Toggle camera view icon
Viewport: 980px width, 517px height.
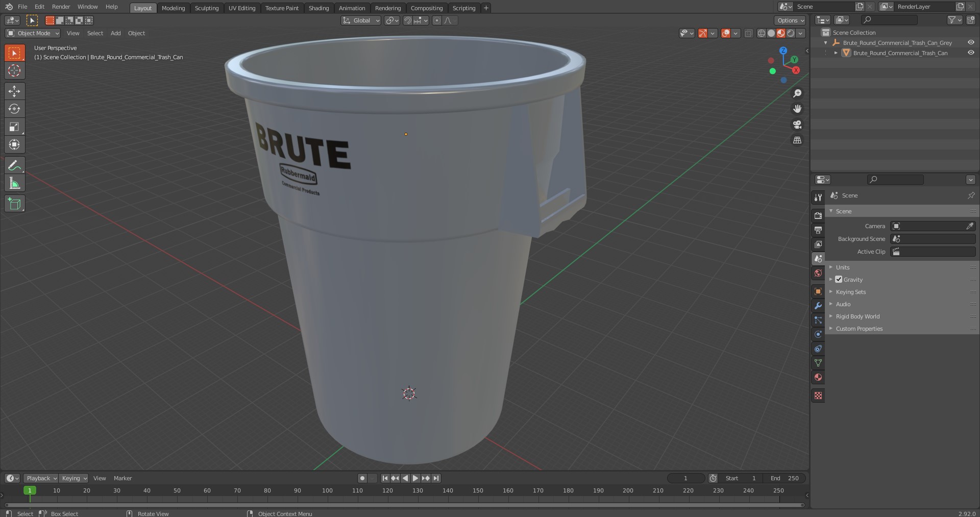click(797, 125)
